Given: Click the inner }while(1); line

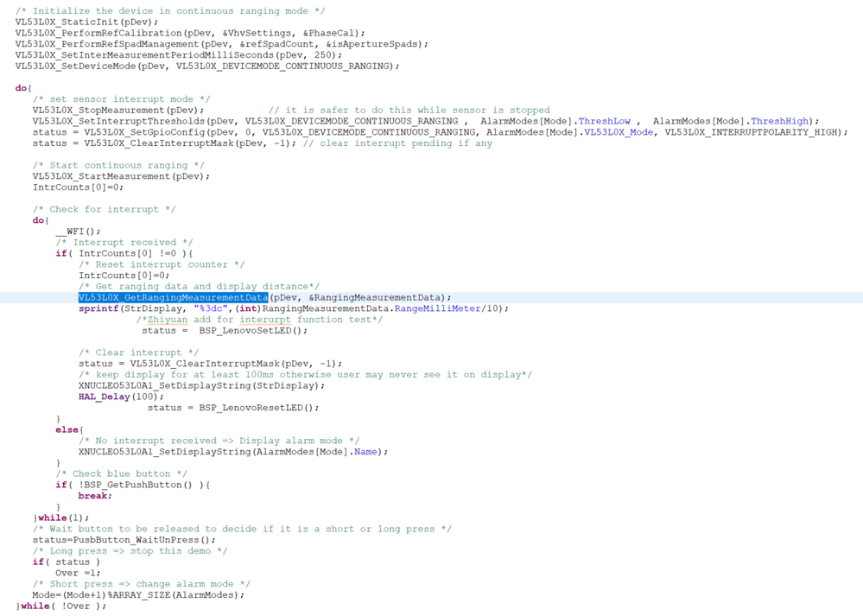Looking at the screenshot, I should click(x=60, y=518).
